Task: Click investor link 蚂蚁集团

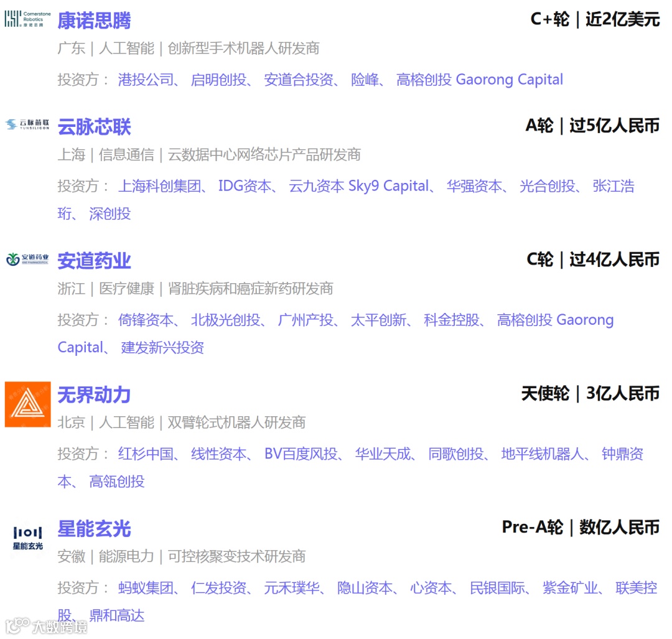Action: (146, 588)
